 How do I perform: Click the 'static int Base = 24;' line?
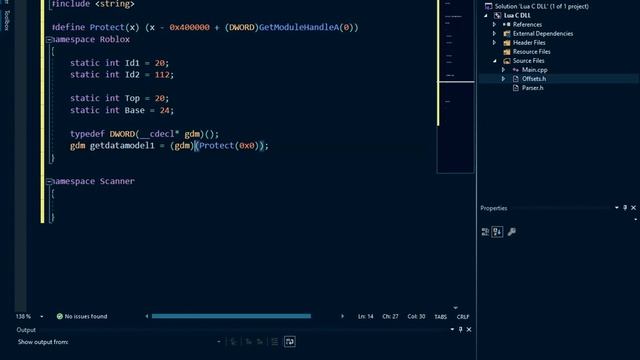pos(122,110)
